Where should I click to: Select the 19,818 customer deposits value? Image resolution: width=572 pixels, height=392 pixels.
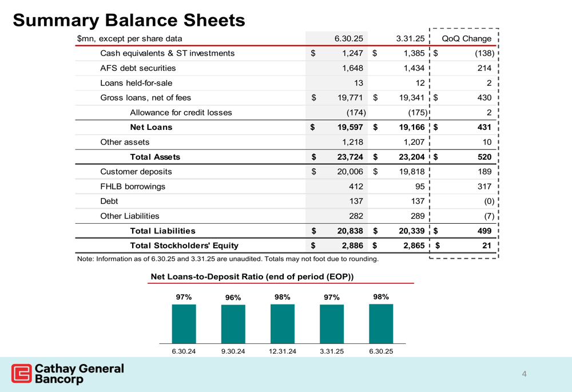click(412, 172)
